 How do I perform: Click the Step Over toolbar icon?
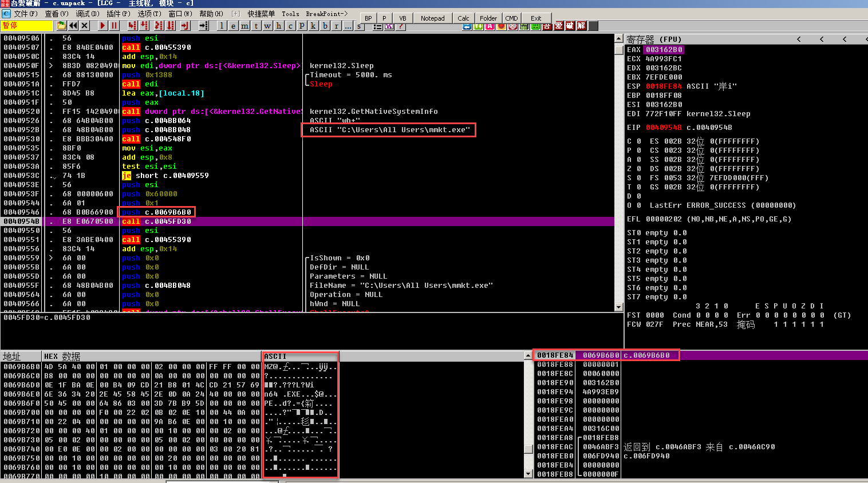coord(144,26)
